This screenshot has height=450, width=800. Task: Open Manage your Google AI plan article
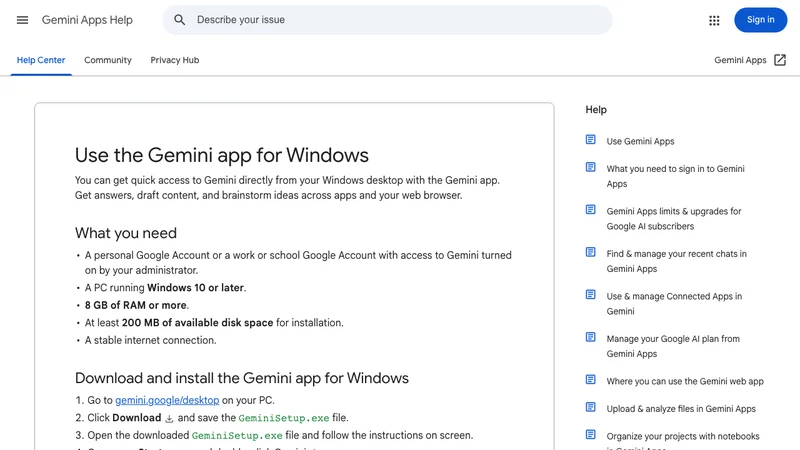(x=672, y=346)
